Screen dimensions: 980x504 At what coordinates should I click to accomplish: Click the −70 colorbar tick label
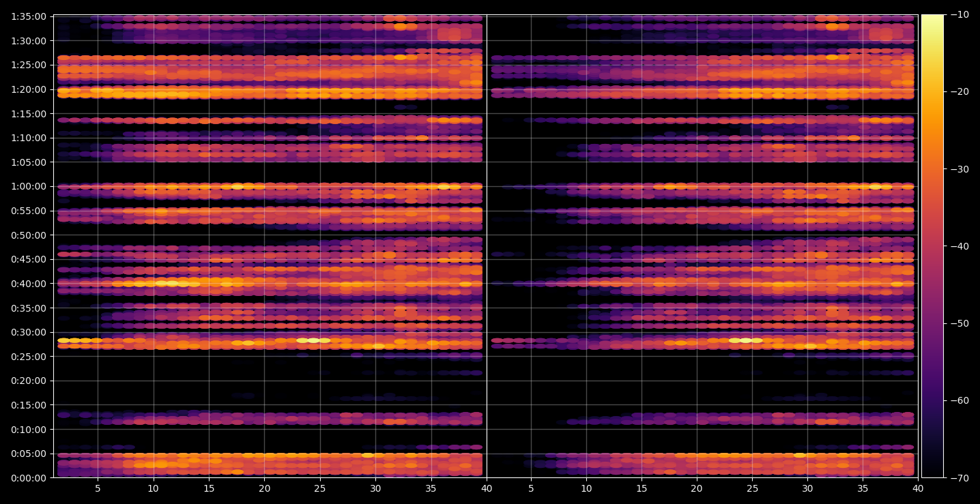click(x=960, y=478)
